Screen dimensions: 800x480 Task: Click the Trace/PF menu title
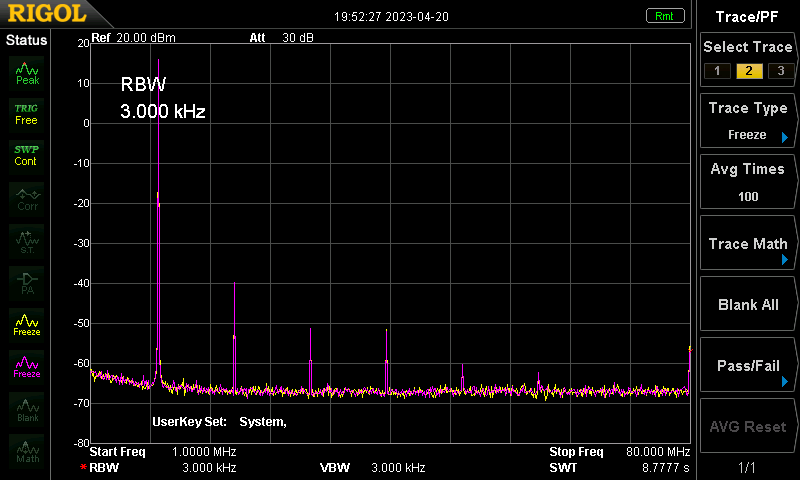coord(747,17)
